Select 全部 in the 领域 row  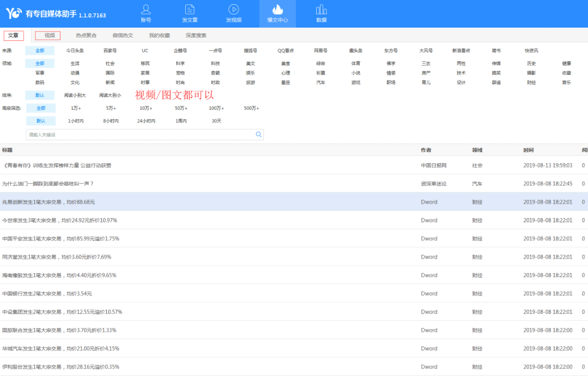pos(40,64)
